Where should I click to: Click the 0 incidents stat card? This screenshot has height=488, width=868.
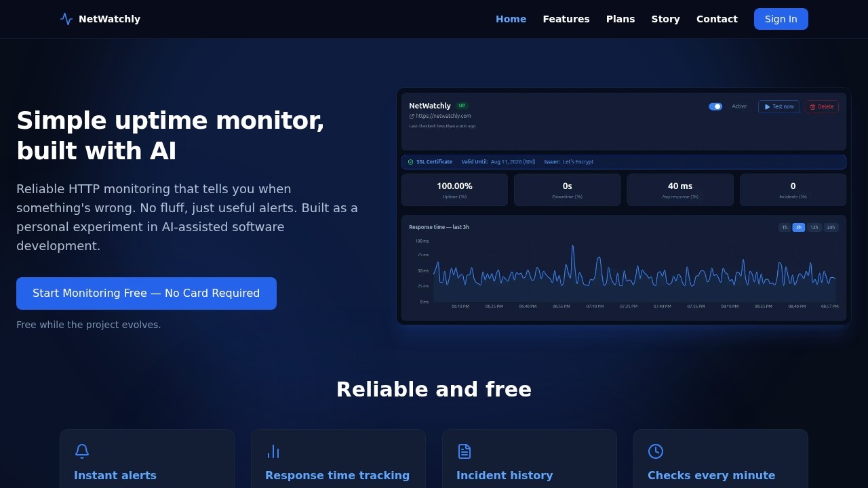tap(793, 190)
